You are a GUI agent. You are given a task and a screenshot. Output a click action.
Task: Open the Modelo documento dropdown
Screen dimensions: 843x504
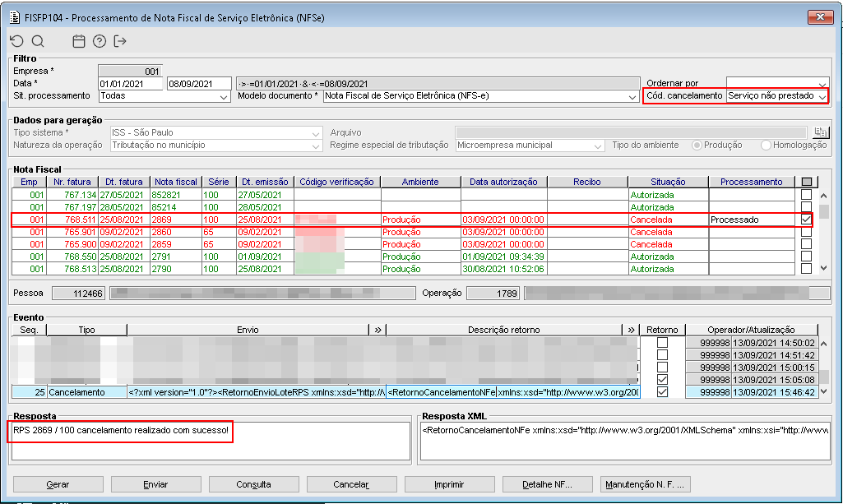(632, 96)
